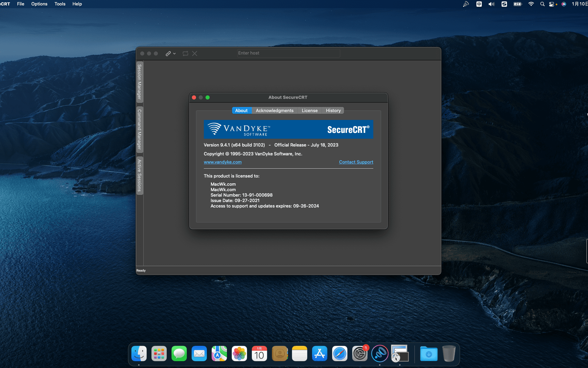This screenshot has height=368, width=588.
Task: Open Spotlight search magnifier
Action: [542, 4]
